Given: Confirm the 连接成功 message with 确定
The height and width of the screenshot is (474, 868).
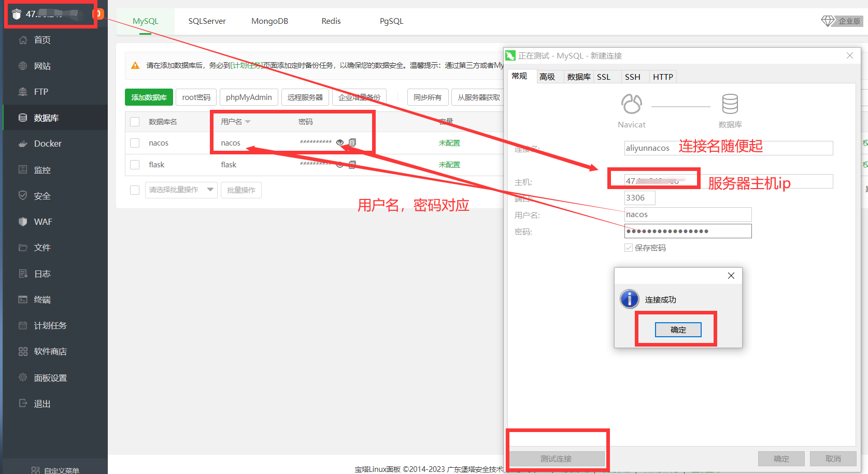Looking at the screenshot, I should [678, 329].
